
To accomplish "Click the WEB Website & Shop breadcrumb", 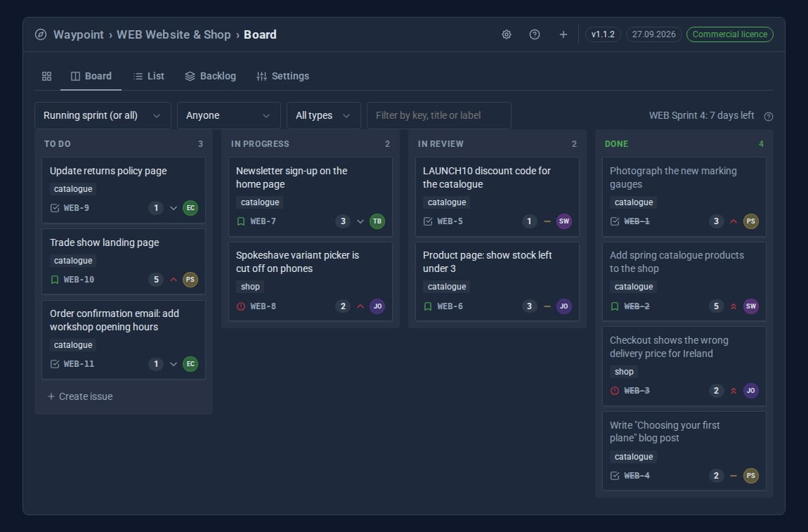I will tap(174, 34).
